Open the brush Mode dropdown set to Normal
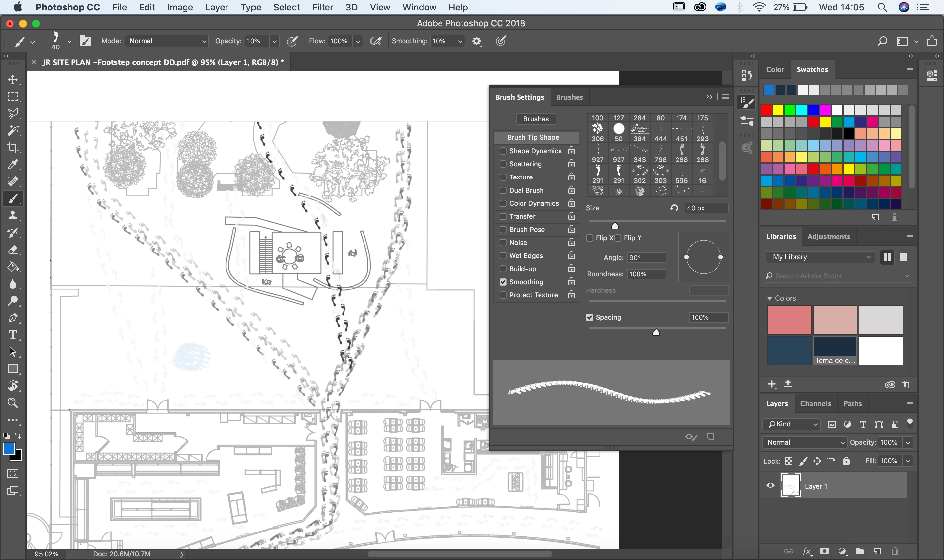 tap(167, 41)
